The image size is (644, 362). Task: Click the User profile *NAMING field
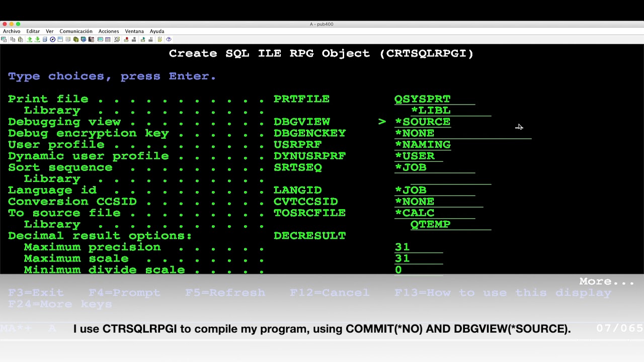423,145
